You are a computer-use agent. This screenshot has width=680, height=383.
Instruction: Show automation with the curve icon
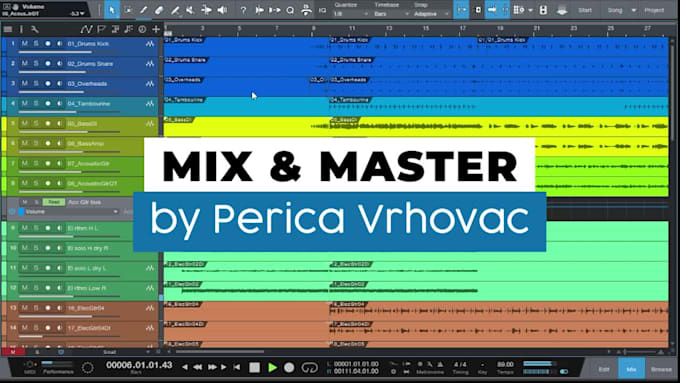86,29
